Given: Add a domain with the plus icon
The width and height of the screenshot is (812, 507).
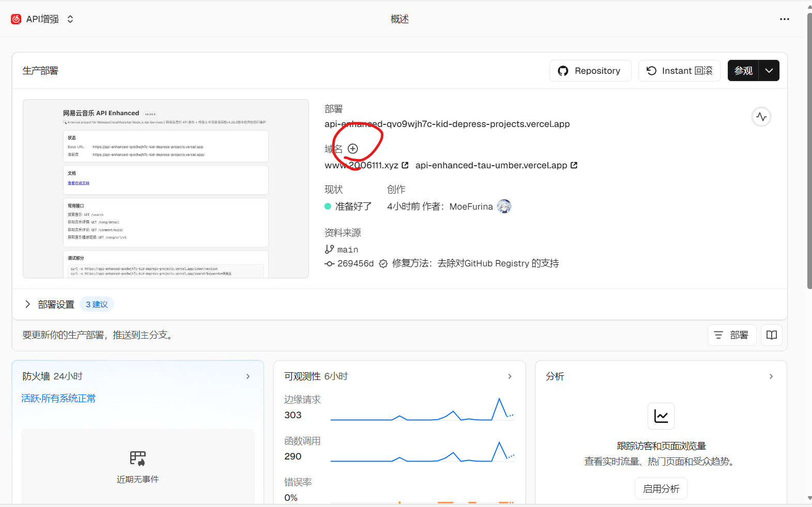Looking at the screenshot, I should 353,149.
